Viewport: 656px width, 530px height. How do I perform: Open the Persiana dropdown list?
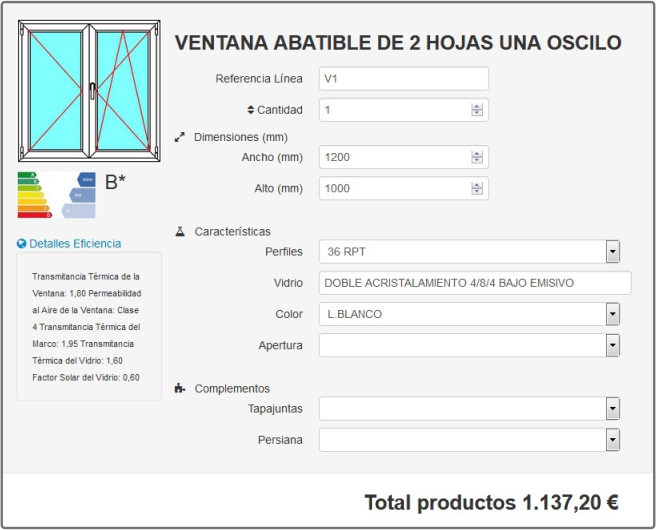469,440
